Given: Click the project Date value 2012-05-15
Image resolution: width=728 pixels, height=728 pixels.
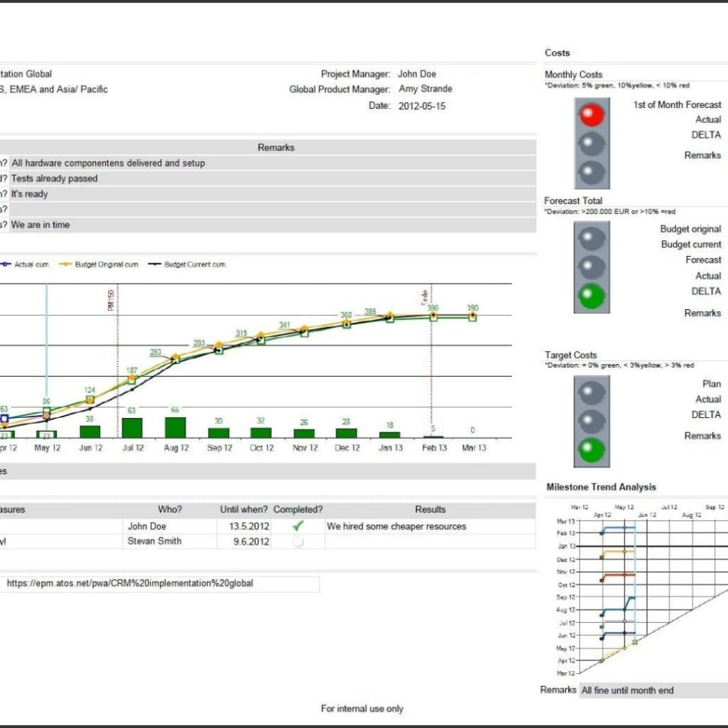Looking at the screenshot, I should (420, 104).
